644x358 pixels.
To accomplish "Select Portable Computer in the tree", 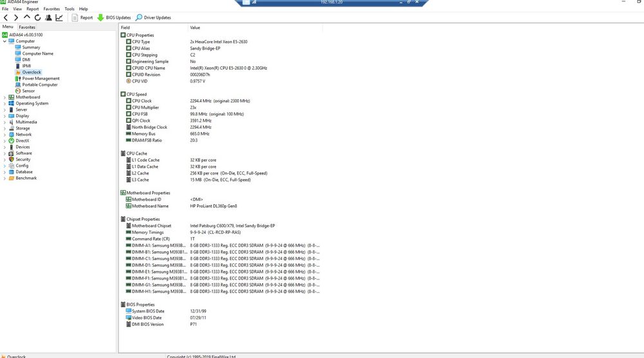I will (40, 84).
